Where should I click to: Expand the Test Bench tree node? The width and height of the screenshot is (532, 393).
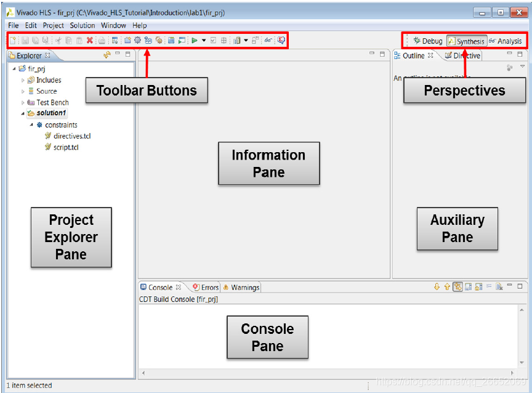click(x=23, y=102)
